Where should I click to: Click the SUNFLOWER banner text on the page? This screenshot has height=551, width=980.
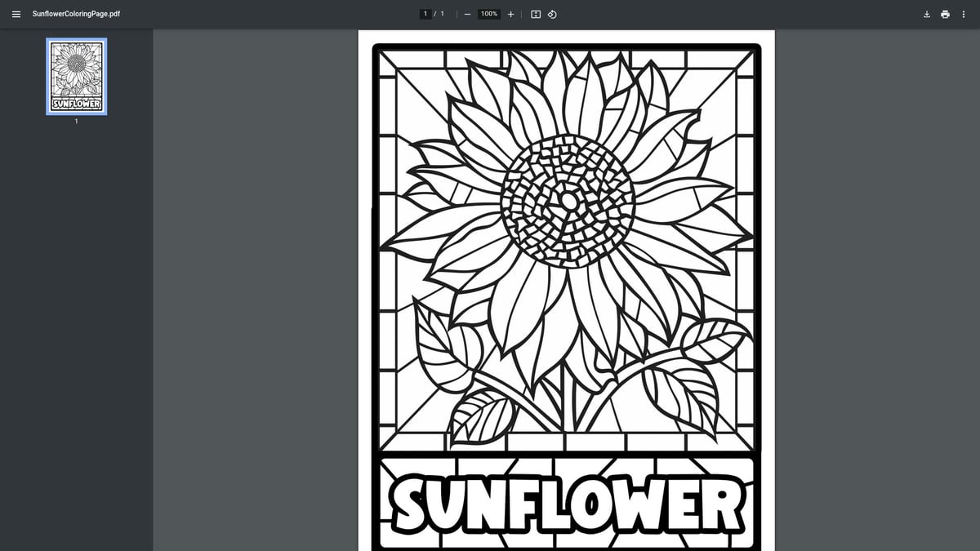566,504
